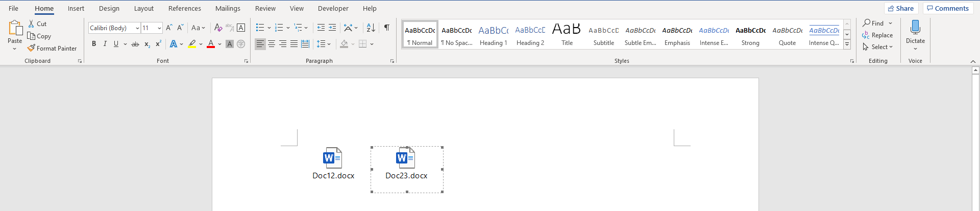This screenshot has width=980, height=211.
Task: Apply yellow text highlight color
Action: 192,44
